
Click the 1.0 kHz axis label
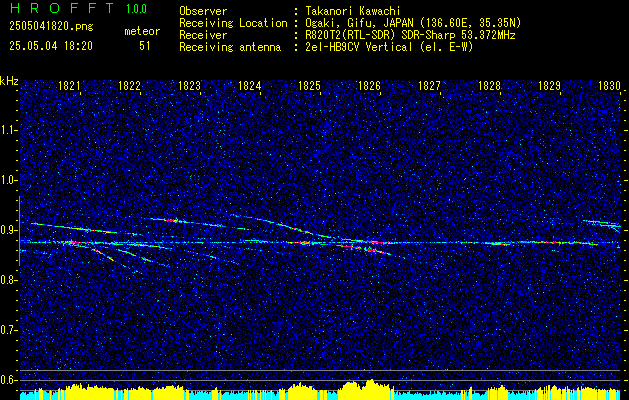point(9,180)
